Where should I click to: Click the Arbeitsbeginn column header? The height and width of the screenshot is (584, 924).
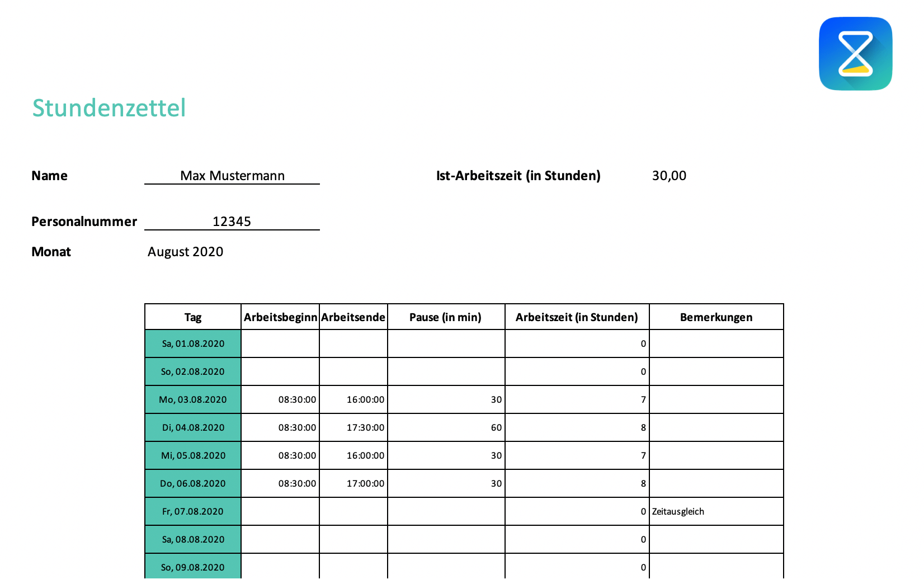[280, 317]
